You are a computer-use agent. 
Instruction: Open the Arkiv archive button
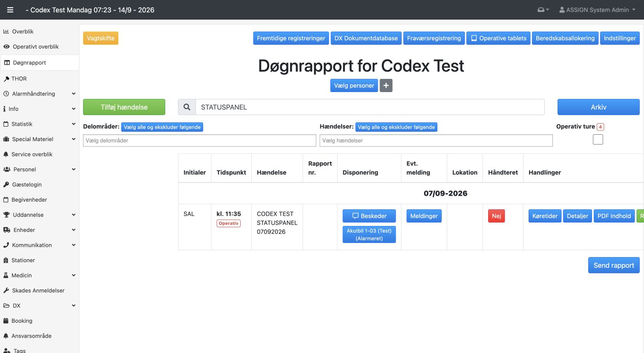(598, 107)
